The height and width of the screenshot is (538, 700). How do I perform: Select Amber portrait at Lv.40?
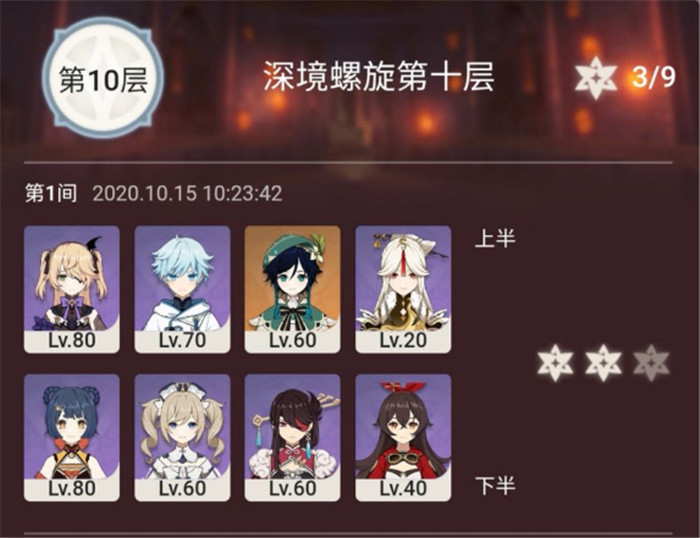(403, 438)
